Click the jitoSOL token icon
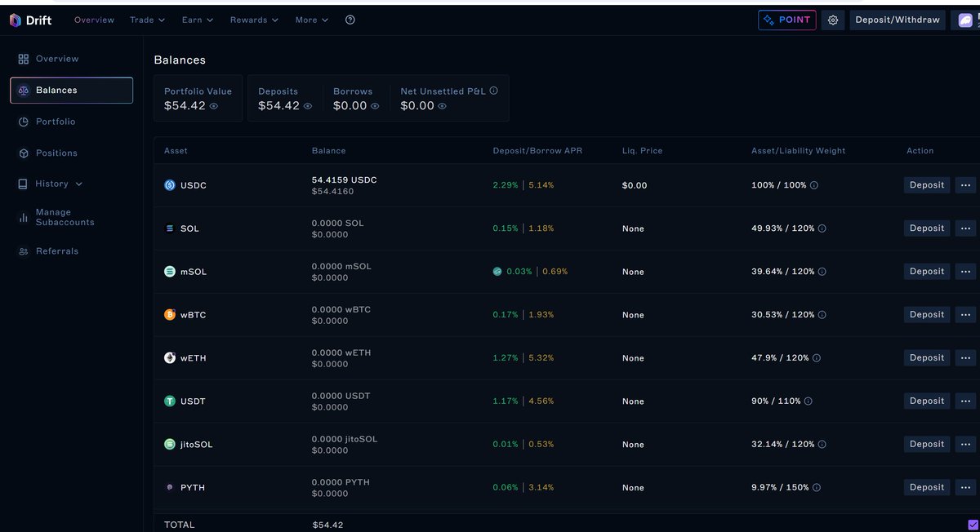 pos(170,445)
